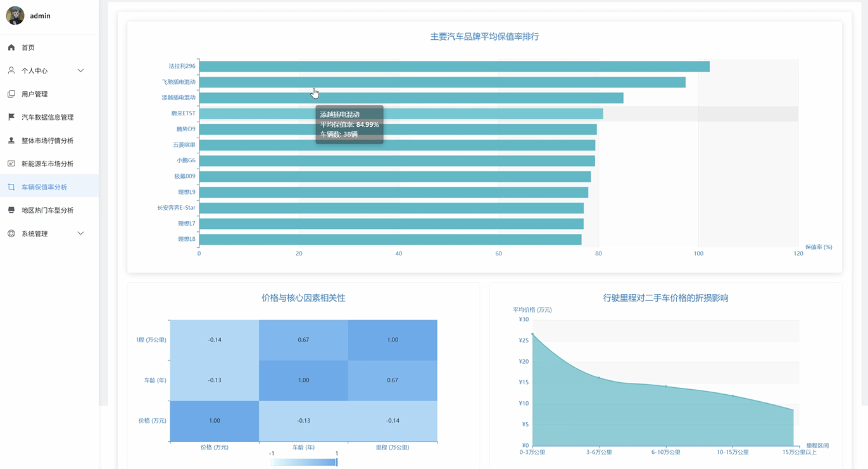Click the 添越插电混动 bar
The image size is (868, 469).
pos(412,98)
